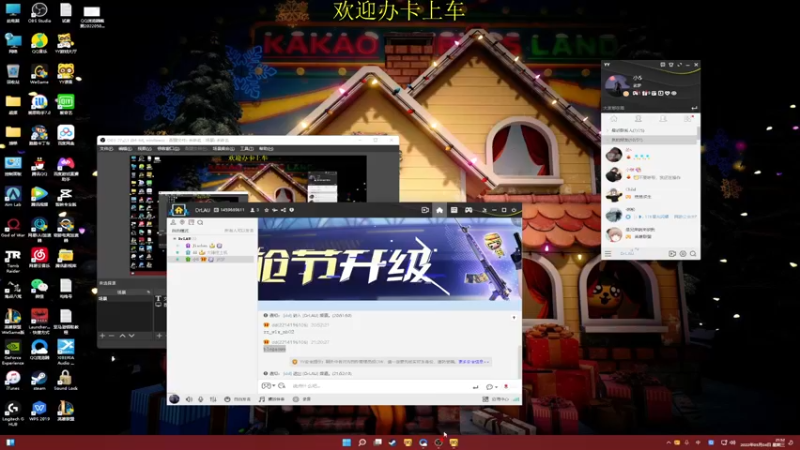Open GeForce Experience desktop icon
800x450 pixels.
coord(13,351)
